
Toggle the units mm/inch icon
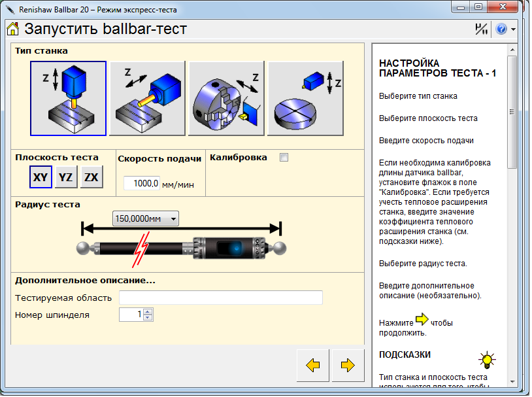coord(481,29)
